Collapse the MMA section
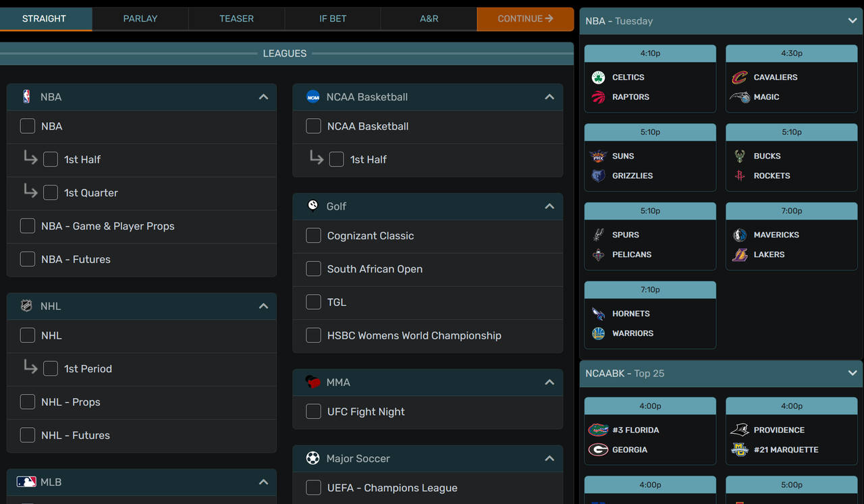The width and height of the screenshot is (864, 504). (549, 383)
